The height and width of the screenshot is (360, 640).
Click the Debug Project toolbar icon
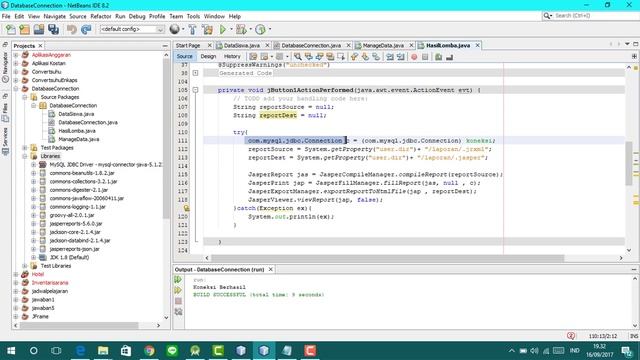tap(241, 29)
